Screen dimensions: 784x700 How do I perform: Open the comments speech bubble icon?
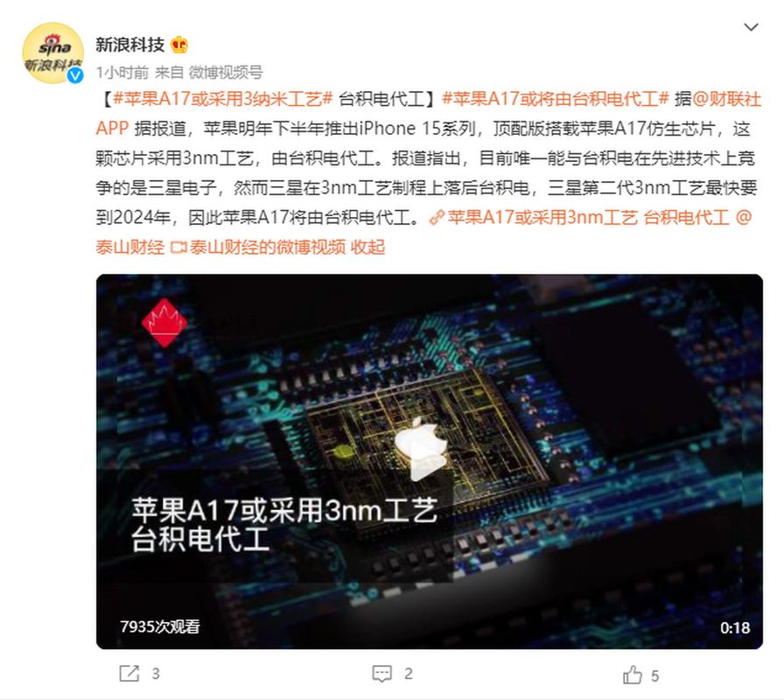coord(382,674)
